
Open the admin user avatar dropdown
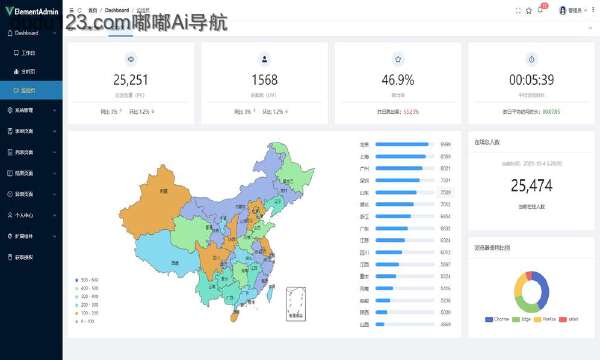(x=573, y=10)
